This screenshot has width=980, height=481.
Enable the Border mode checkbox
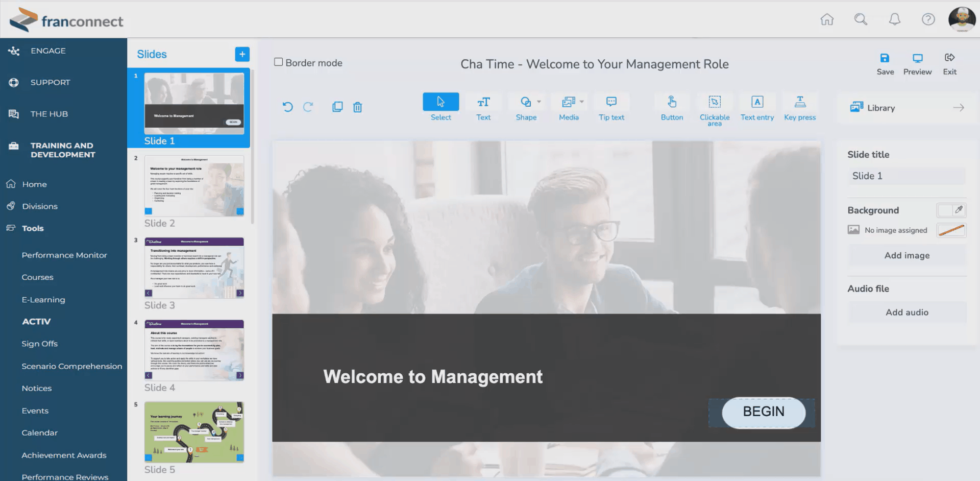278,62
